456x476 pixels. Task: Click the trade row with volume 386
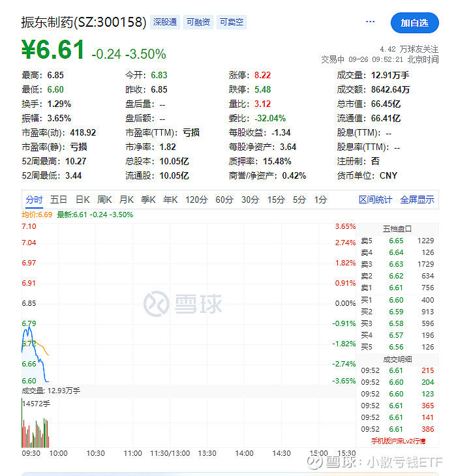point(397,429)
